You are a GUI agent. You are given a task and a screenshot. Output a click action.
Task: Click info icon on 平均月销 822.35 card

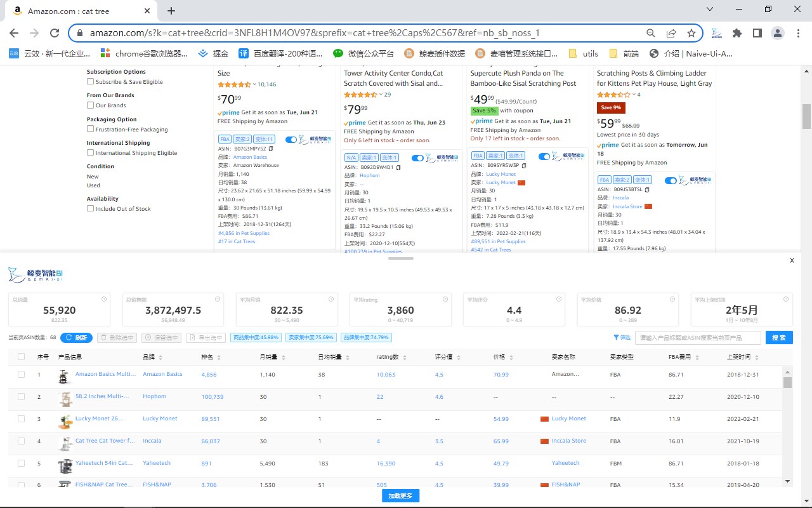(x=332, y=299)
